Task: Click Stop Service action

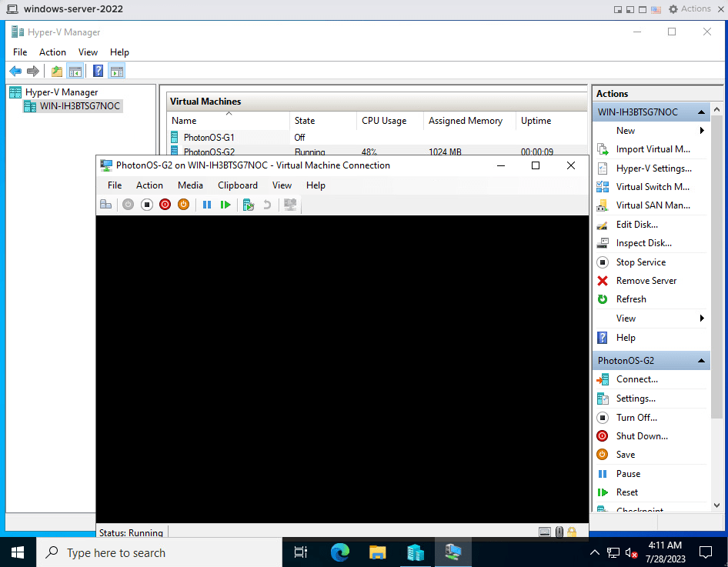Action: point(641,262)
